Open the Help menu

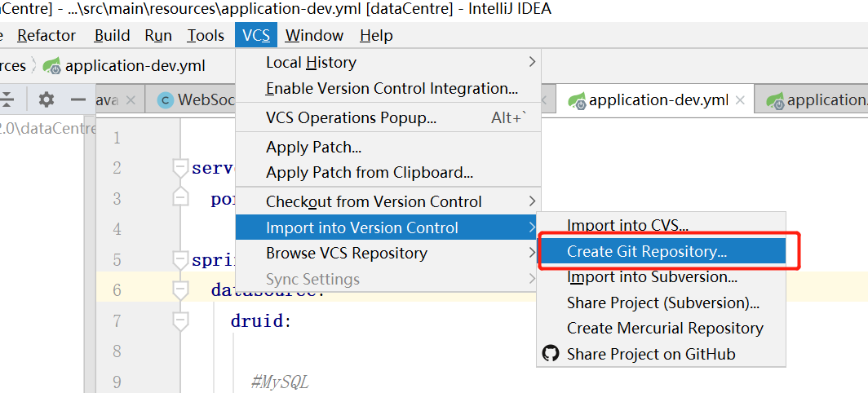(376, 35)
